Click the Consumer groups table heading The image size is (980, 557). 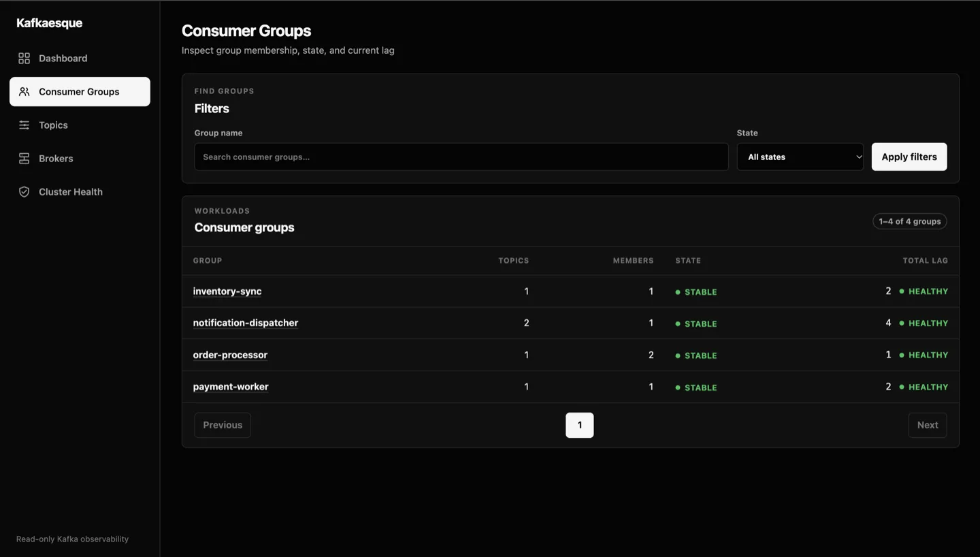point(244,227)
